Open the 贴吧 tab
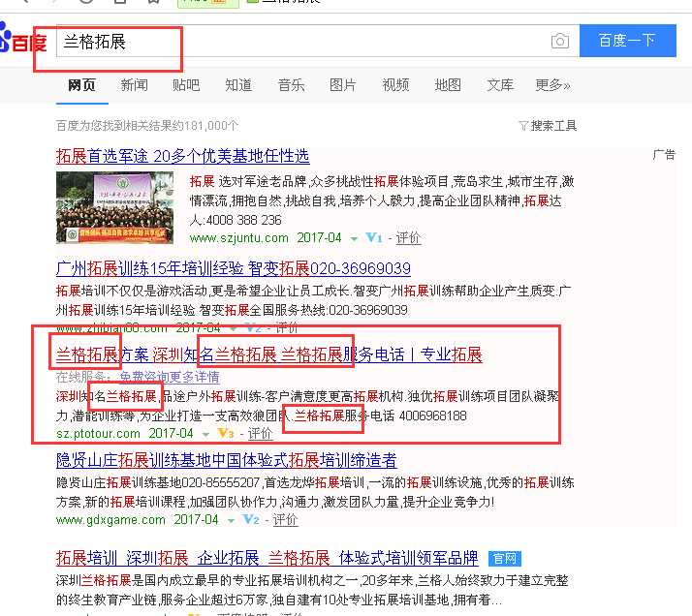Screen dimensions: 692x616 186,84
